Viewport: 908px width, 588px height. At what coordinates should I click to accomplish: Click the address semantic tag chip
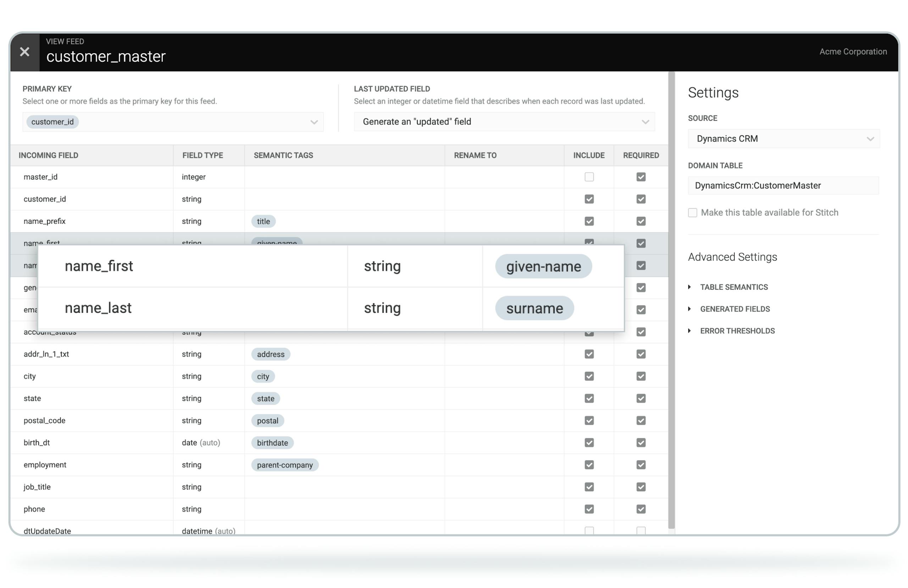[x=271, y=354]
